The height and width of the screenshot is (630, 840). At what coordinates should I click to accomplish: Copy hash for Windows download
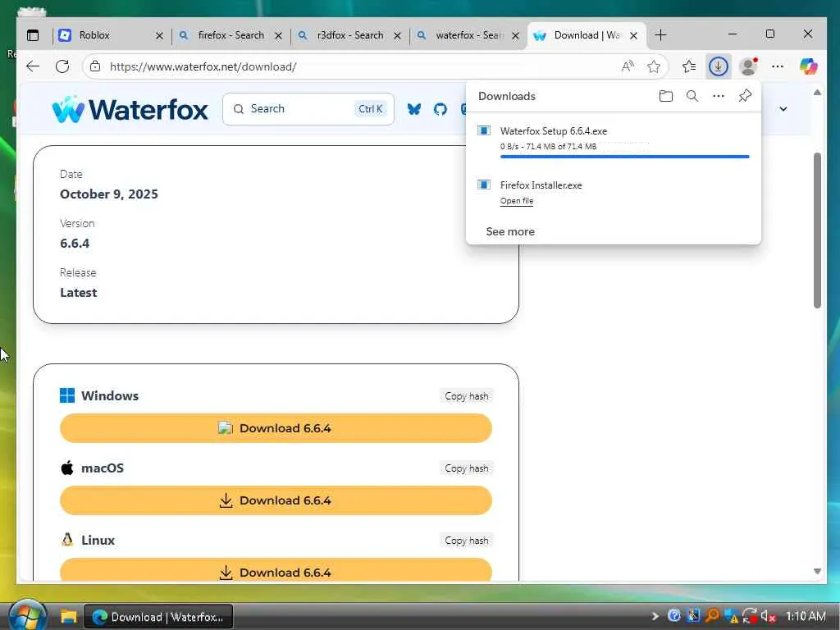click(466, 396)
